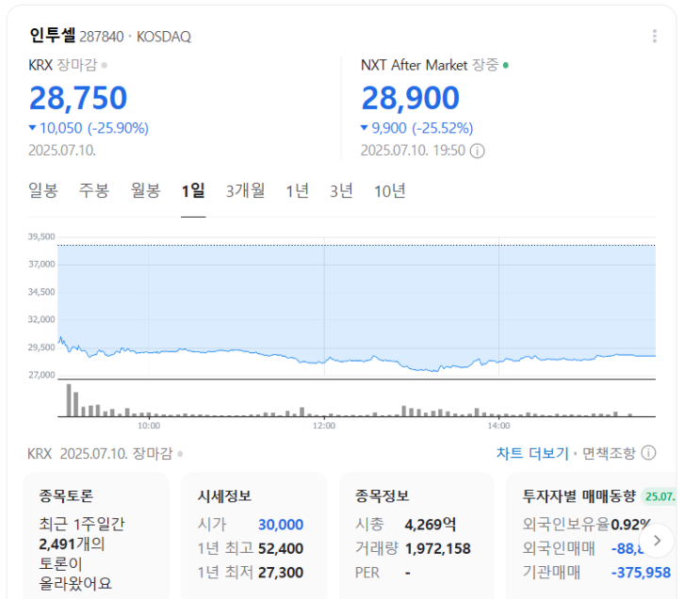The width and height of the screenshot is (700, 599).
Task: Open the 시세정보 card
Action: [254, 536]
